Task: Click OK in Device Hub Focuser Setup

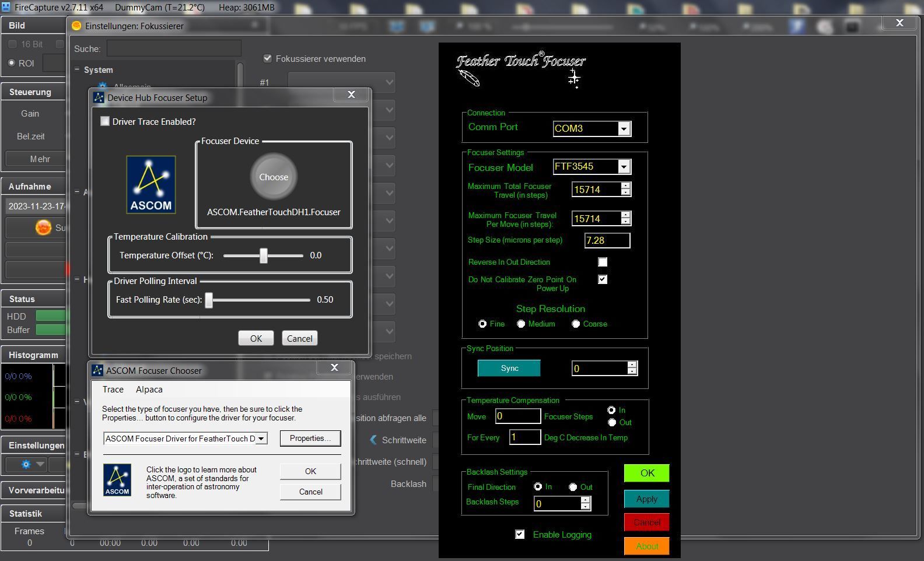Action: (x=256, y=338)
